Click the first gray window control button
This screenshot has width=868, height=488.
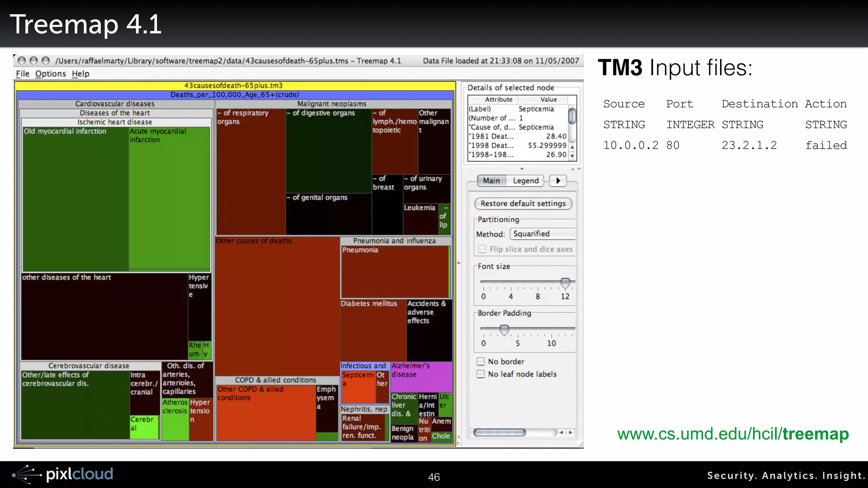[x=22, y=61]
